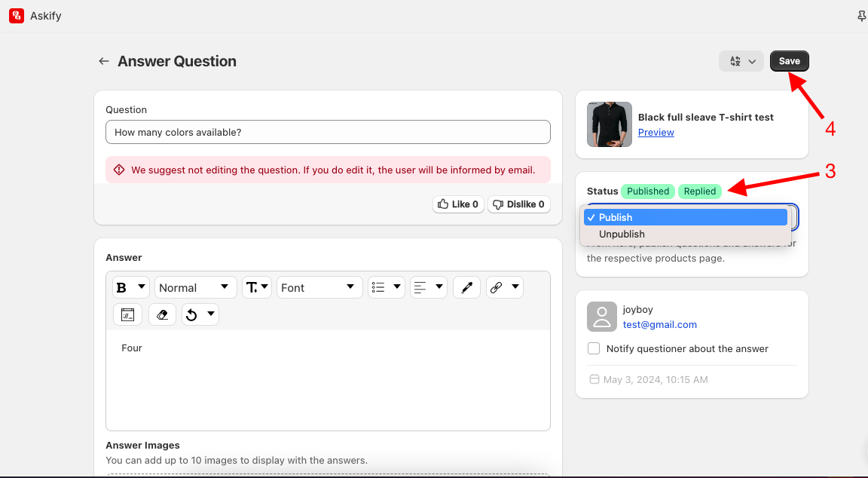
Task: Click the bullet list icon
Action: point(379,287)
